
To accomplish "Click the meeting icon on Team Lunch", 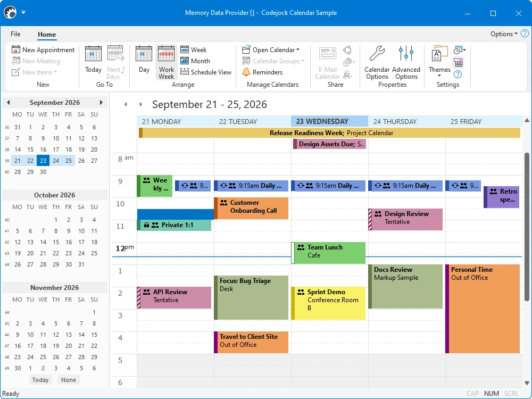I will (301, 247).
